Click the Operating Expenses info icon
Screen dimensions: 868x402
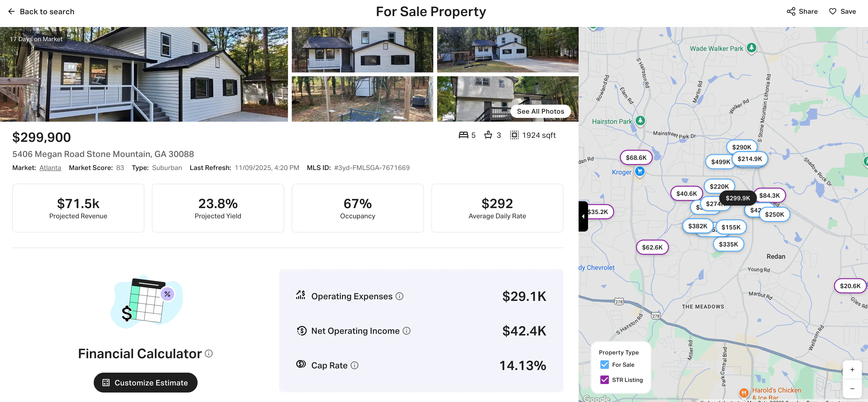tap(399, 296)
